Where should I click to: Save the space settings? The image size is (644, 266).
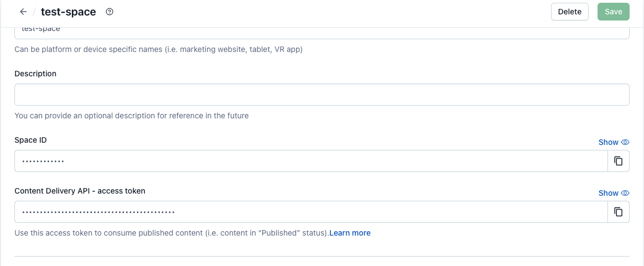[613, 12]
